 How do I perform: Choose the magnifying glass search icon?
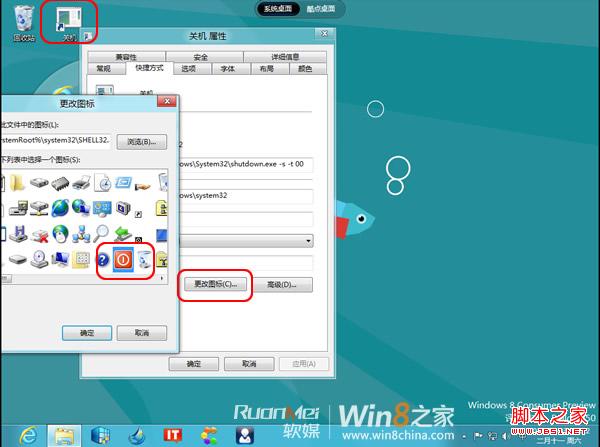point(101,233)
